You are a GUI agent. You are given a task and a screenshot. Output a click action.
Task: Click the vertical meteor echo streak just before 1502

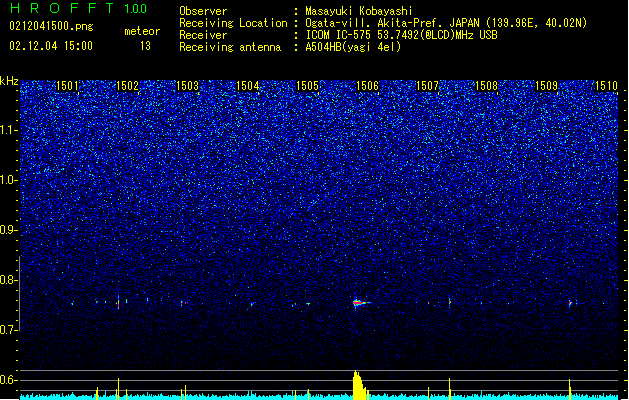pos(118,302)
